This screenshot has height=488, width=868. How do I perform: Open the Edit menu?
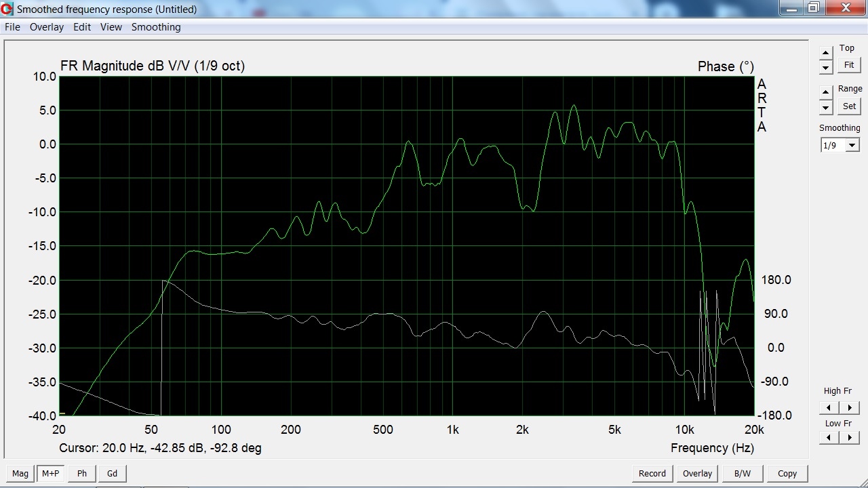[82, 27]
